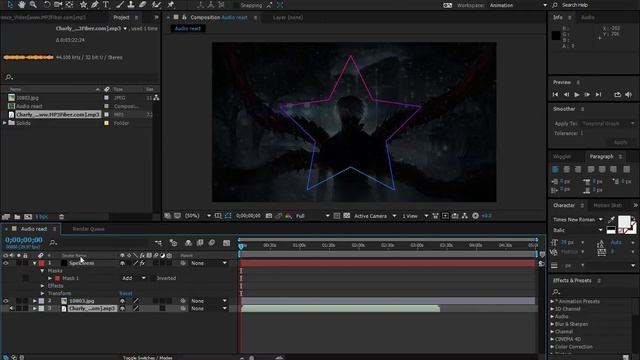Select the Roto Brush tool

click(156, 4)
